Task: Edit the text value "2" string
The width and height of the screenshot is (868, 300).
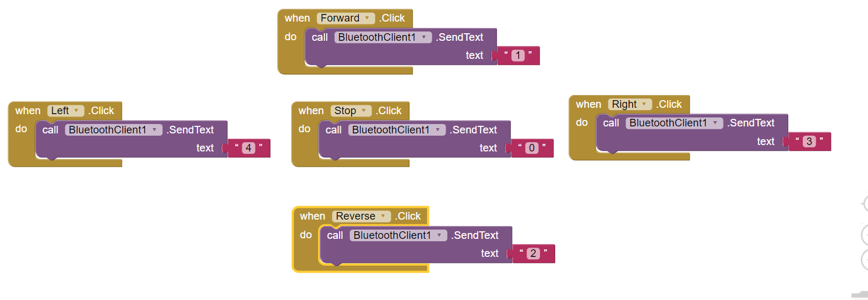Action: point(533,253)
